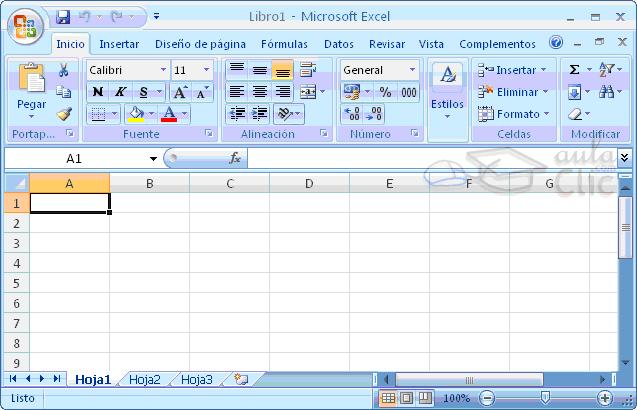Toggle bold N formatting
Viewport: 637px width, 410px height.
(x=98, y=92)
